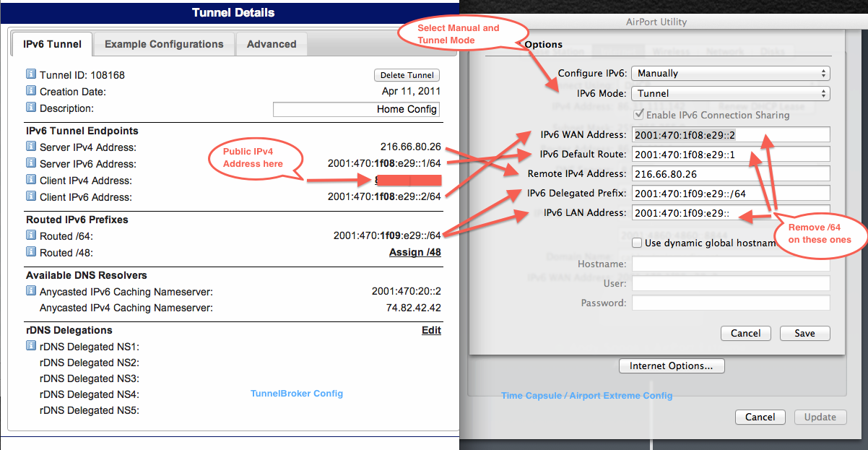
Task: Click the Available DNS Resolvers heading
Action: point(87,276)
